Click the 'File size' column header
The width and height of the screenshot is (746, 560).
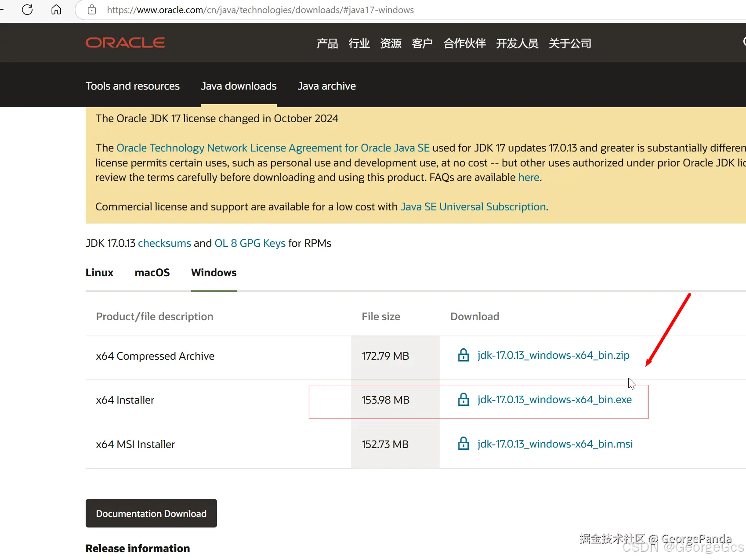pos(381,317)
